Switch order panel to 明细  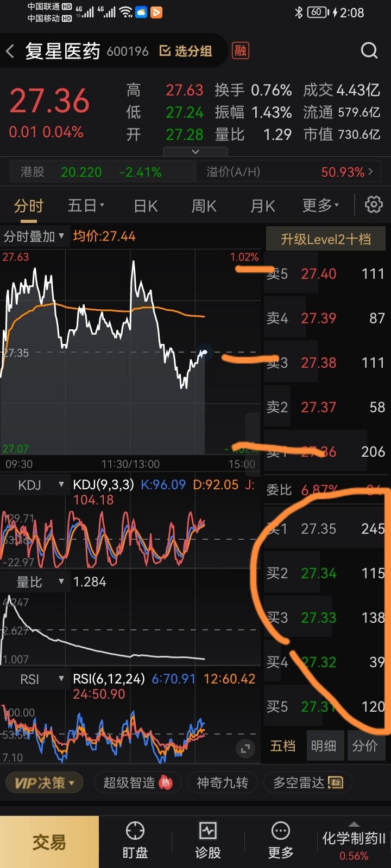coord(324,746)
